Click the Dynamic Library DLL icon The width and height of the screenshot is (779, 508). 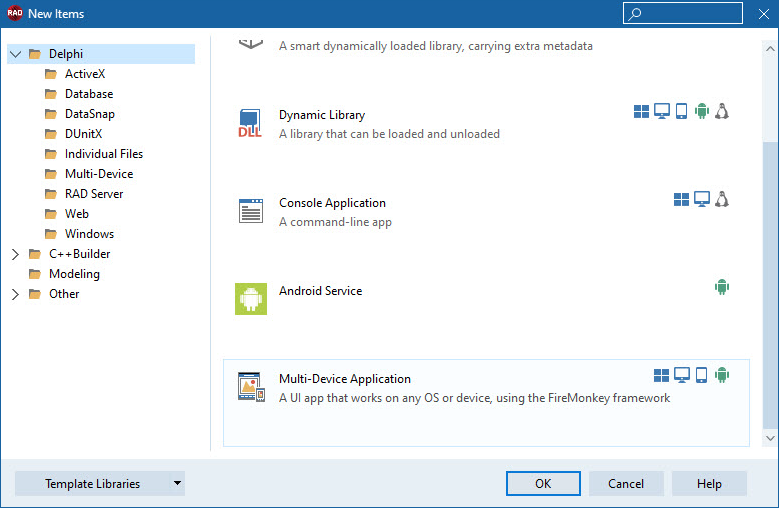[x=250, y=123]
